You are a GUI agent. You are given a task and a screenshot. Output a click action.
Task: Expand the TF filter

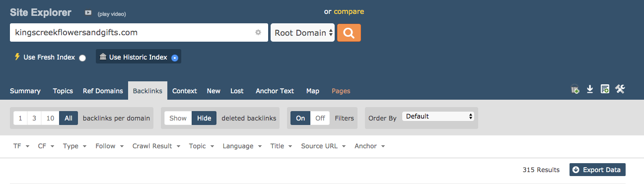21,146
